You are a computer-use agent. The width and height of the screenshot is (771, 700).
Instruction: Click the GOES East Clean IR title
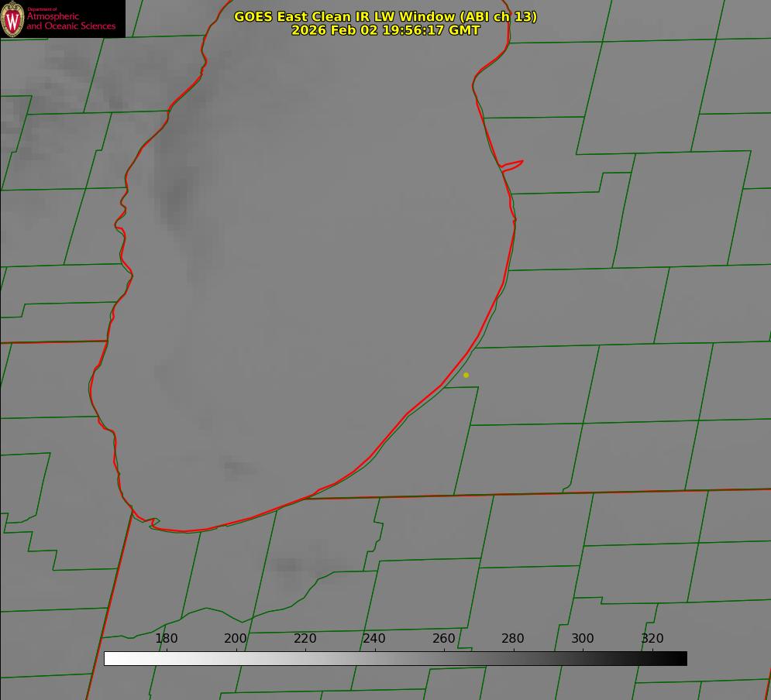click(x=386, y=16)
